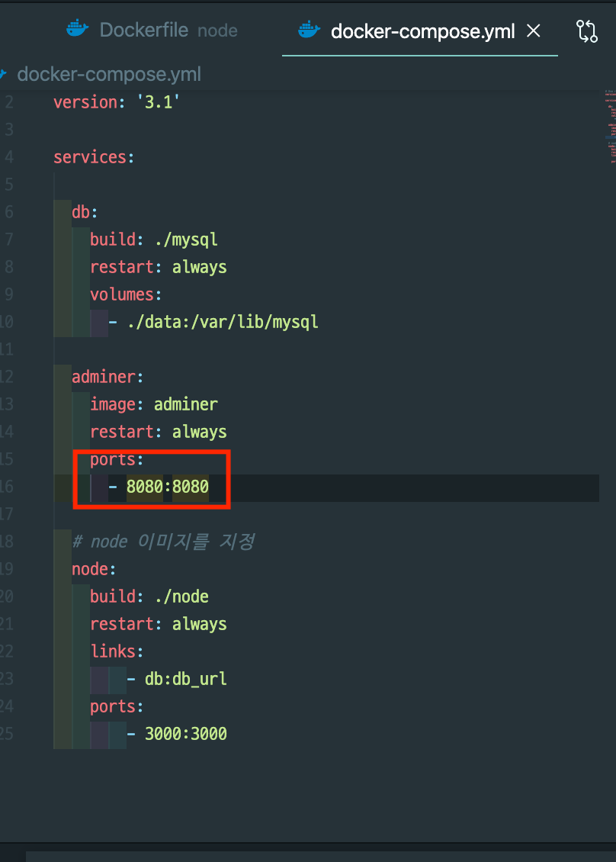Click line number 3 in the gutter
This screenshot has width=616, height=862.
(x=9, y=130)
